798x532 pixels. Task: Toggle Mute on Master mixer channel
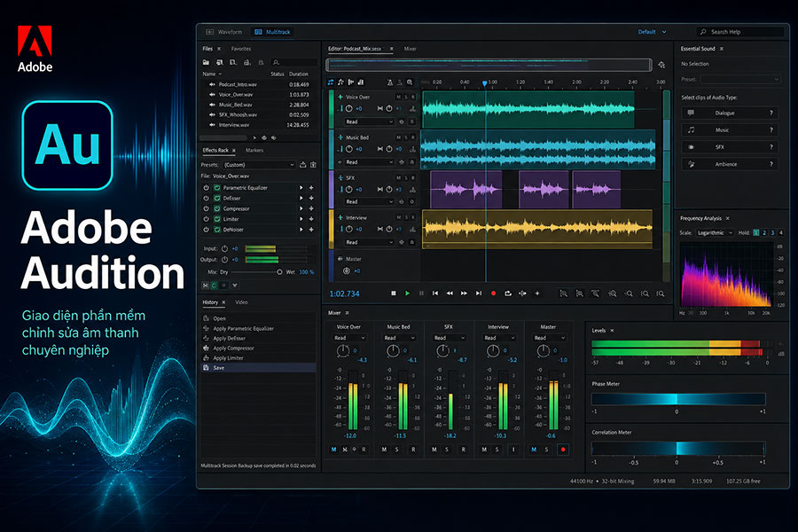(534, 450)
